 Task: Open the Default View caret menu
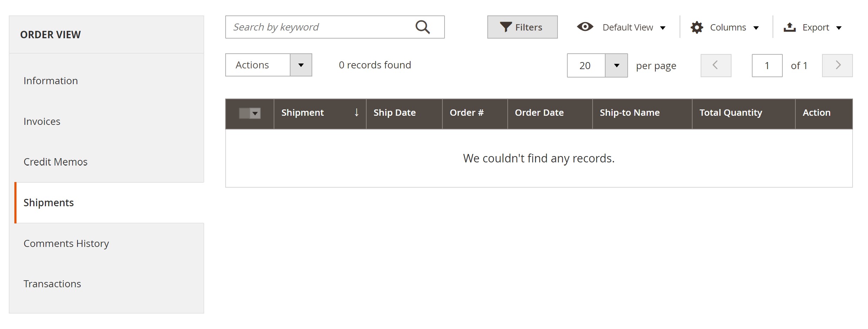pyautogui.click(x=663, y=28)
